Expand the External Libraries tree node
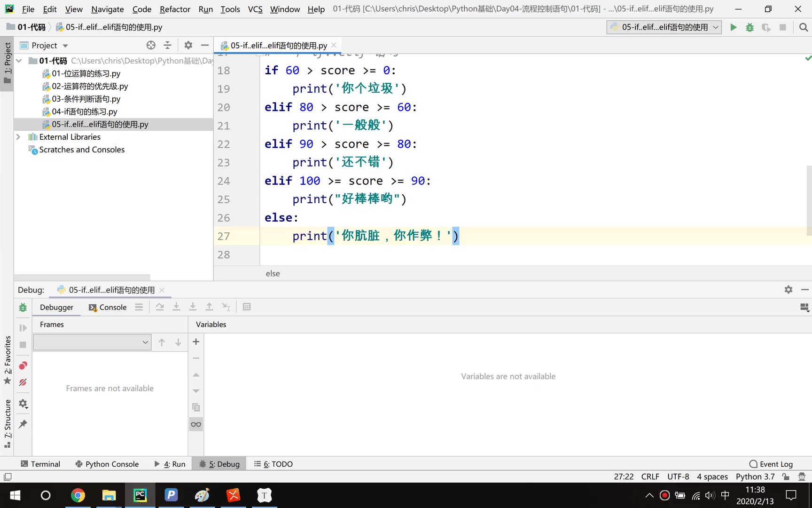Viewport: 812px width, 508px height. tap(18, 137)
